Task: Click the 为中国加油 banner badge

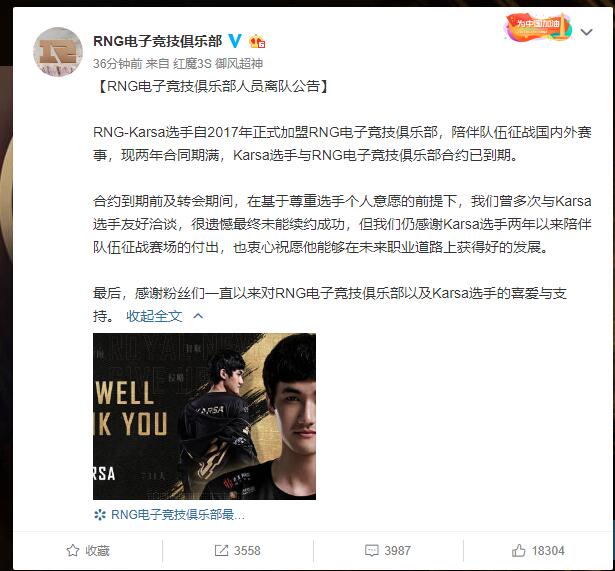Action: pos(538,27)
